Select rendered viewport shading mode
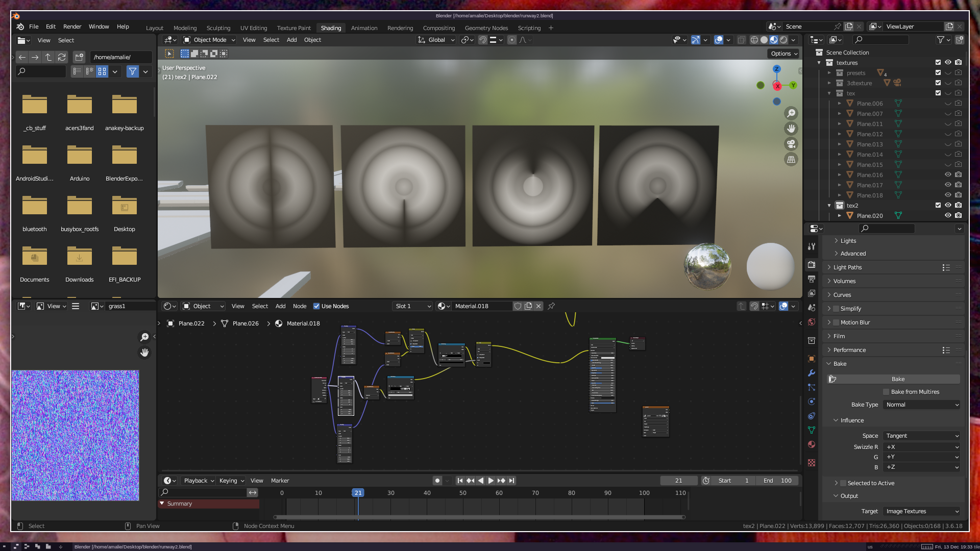The image size is (980, 551). [x=783, y=40]
